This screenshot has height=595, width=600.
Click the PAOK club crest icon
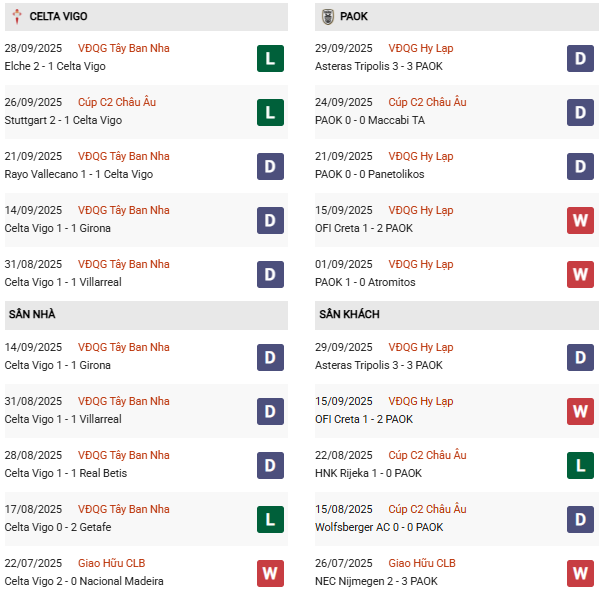pos(328,17)
